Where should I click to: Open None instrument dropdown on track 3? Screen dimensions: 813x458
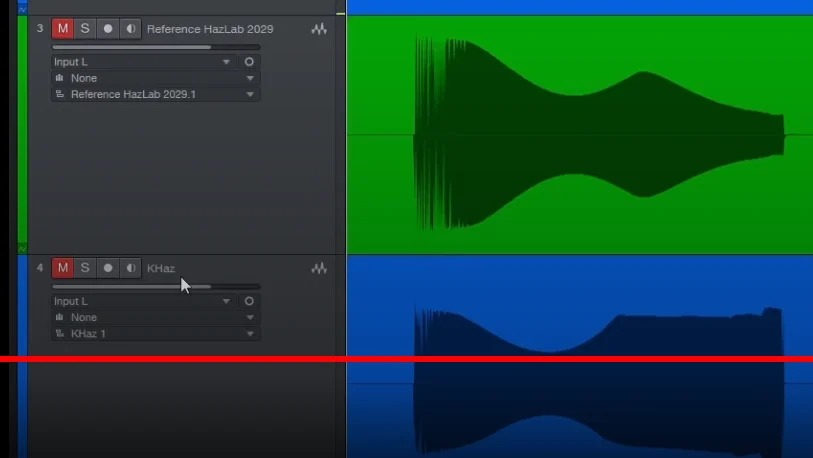point(155,78)
